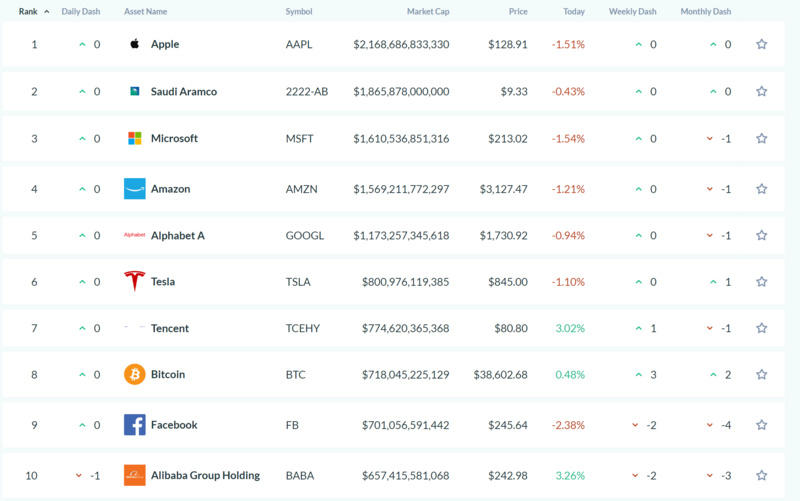800x501 pixels.
Task: Click the Amazon logo icon
Action: point(134,189)
